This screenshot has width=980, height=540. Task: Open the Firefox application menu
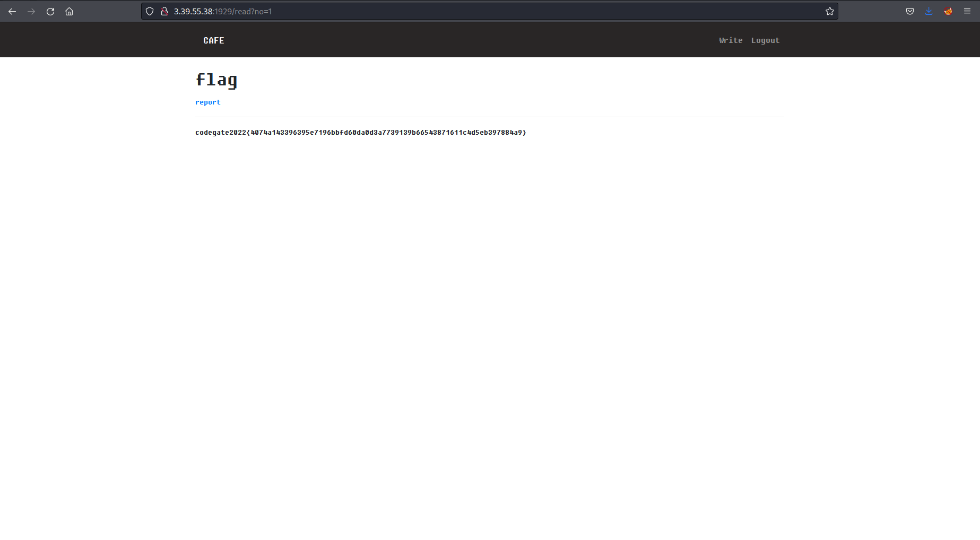[x=967, y=11]
